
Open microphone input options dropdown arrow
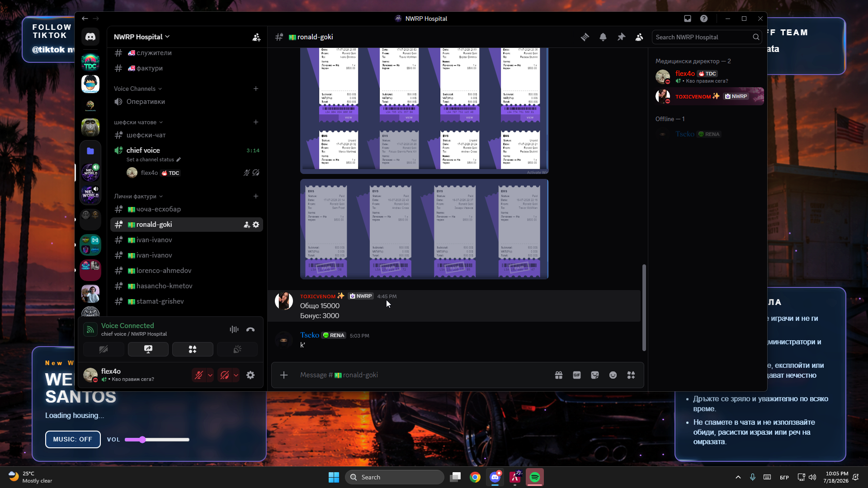pyautogui.click(x=210, y=375)
